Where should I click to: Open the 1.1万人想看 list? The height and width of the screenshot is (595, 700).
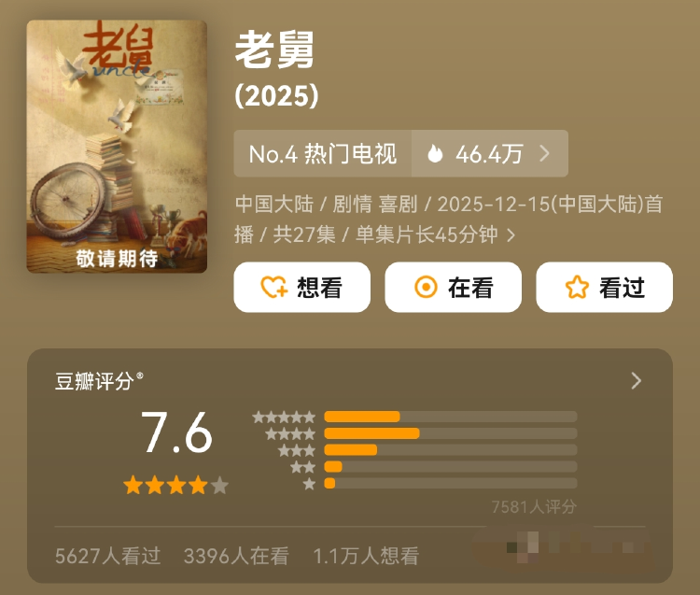(366, 556)
